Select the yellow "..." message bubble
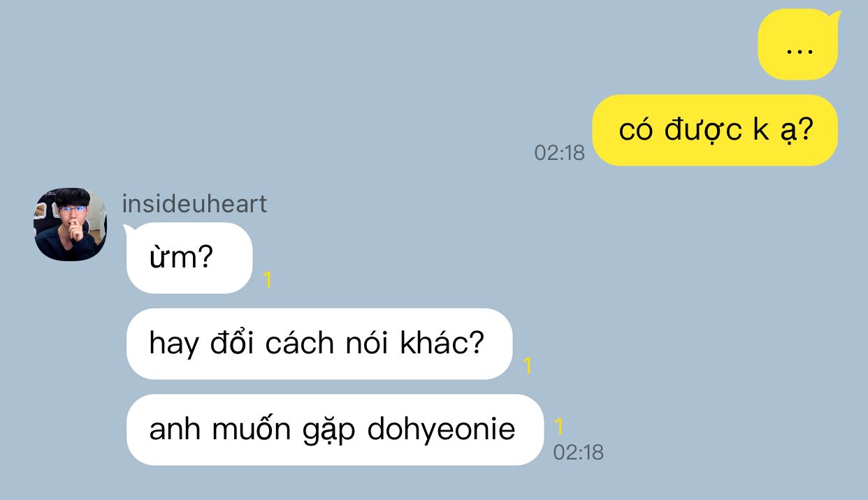The height and width of the screenshot is (500, 868). 798,45
